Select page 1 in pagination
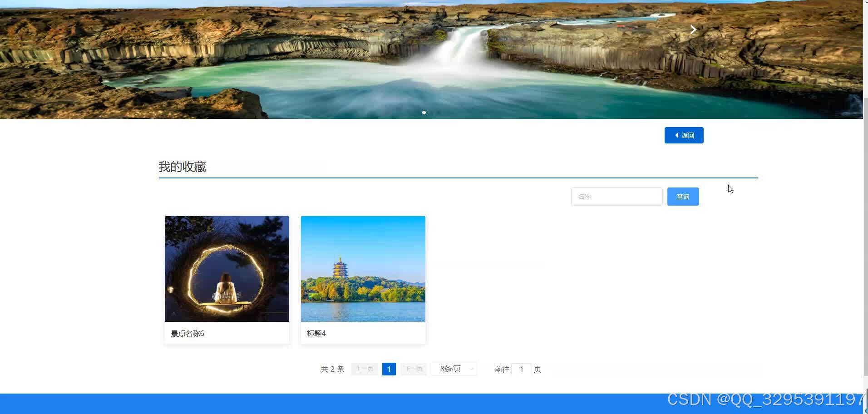This screenshot has height=414, width=868. coord(389,369)
